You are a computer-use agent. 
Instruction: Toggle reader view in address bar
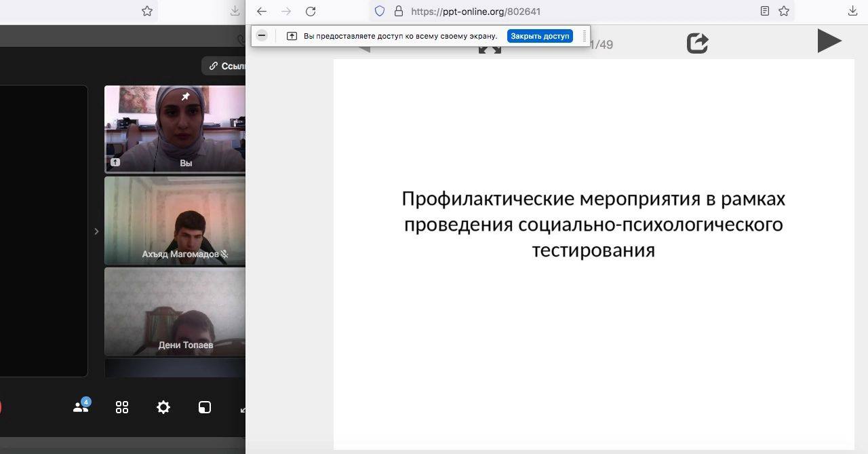765,11
